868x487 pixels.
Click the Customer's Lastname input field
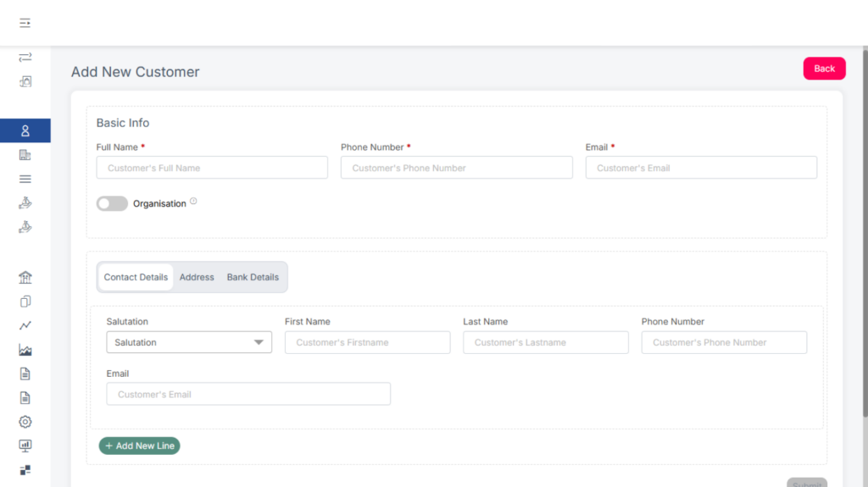[546, 342]
